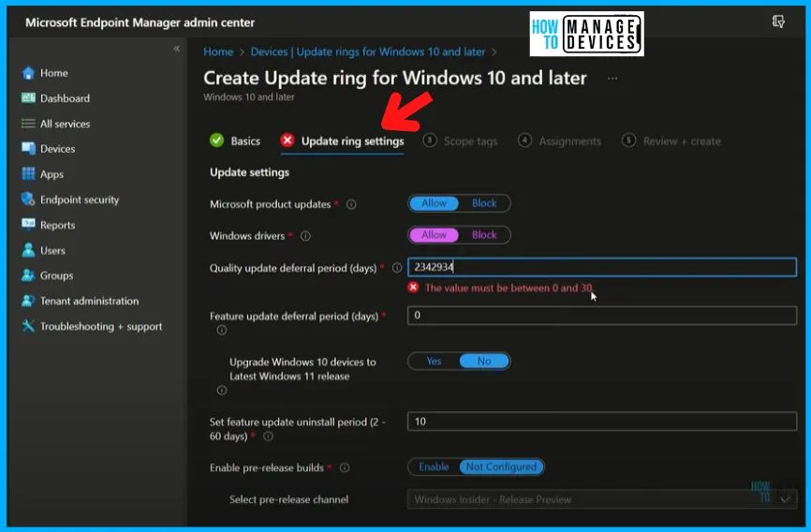Open Users in the sidebar

[x=52, y=250]
